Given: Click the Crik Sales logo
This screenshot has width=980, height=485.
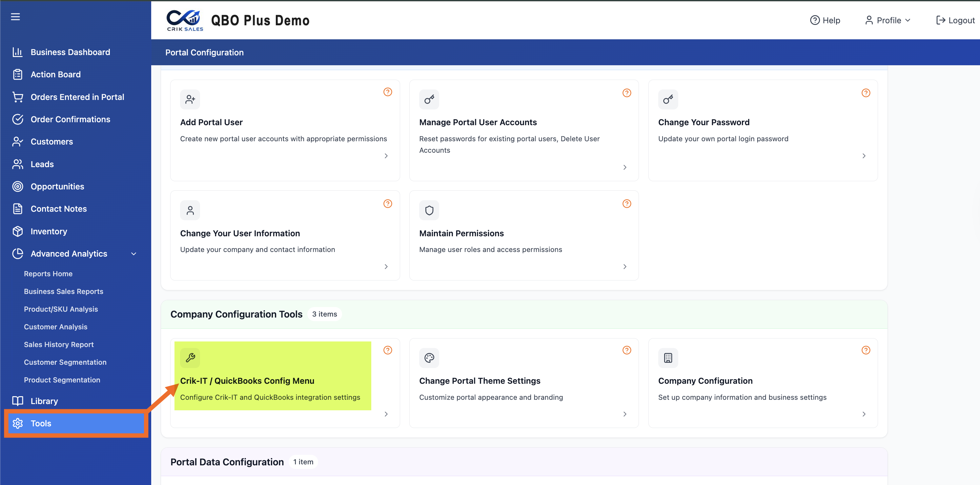Looking at the screenshot, I should coord(185,20).
